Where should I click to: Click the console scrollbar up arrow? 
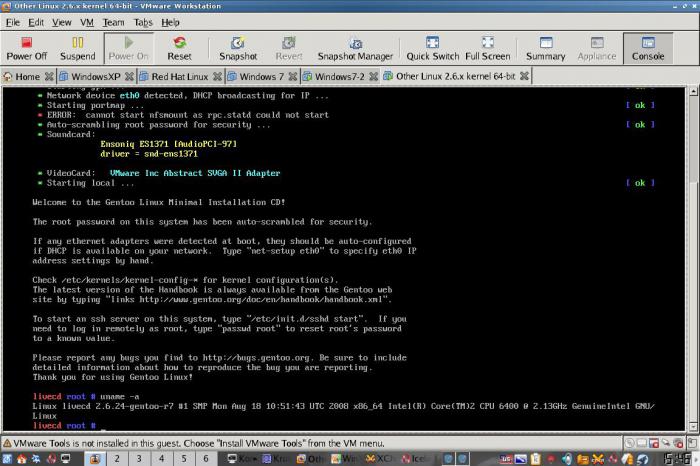pyautogui.click(x=693, y=92)
